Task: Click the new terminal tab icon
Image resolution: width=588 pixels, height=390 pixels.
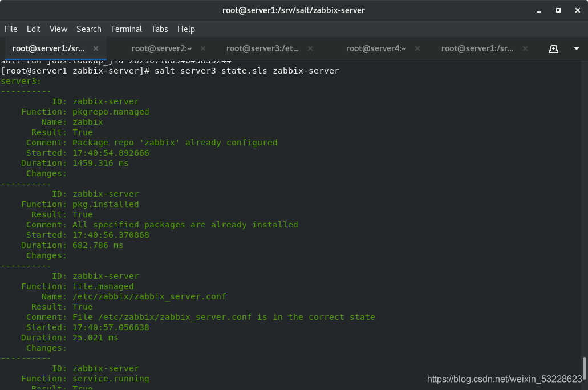Action: (x=554, y=49)
